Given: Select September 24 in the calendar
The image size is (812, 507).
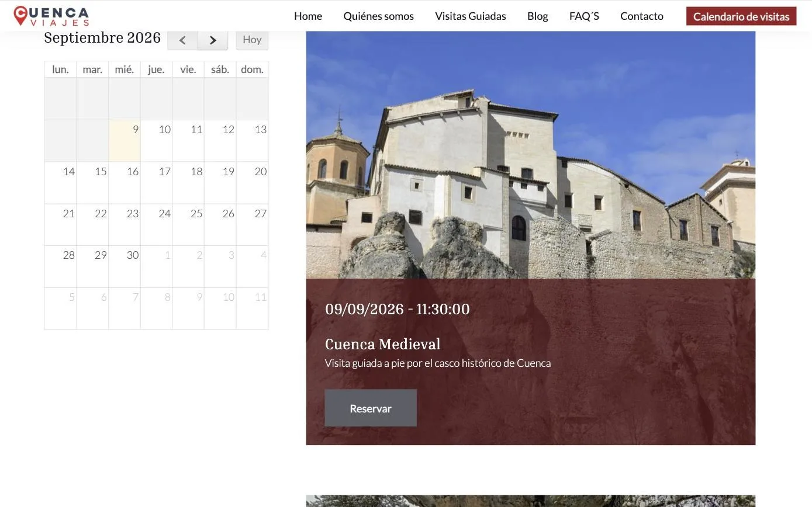Looking at the screenshot, I should 157,225.
